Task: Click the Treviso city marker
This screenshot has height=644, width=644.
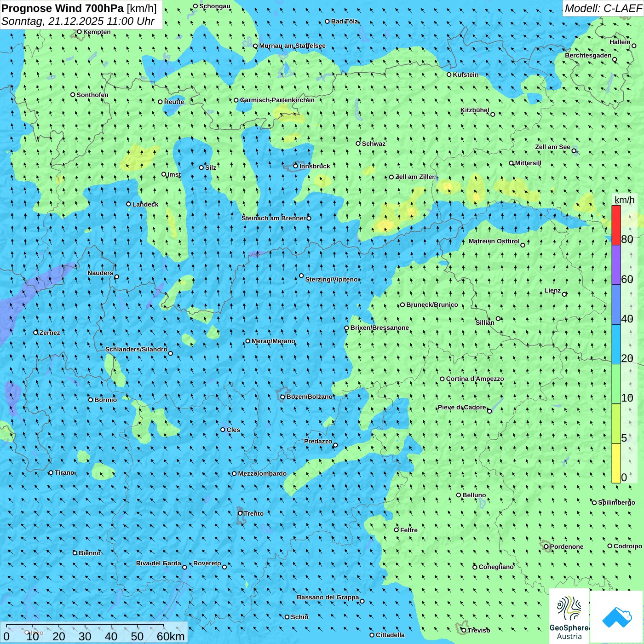Action: pos(464,630)
